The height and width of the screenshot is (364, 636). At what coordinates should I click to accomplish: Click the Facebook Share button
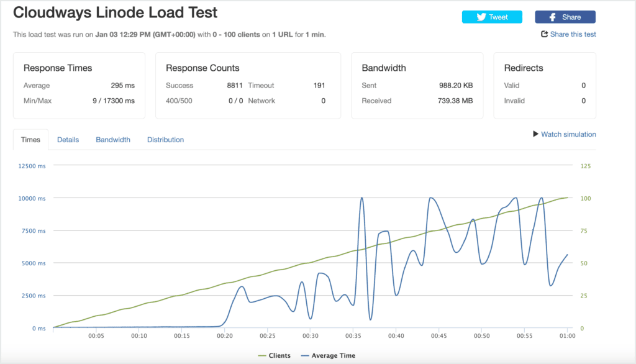click(565, 17)
